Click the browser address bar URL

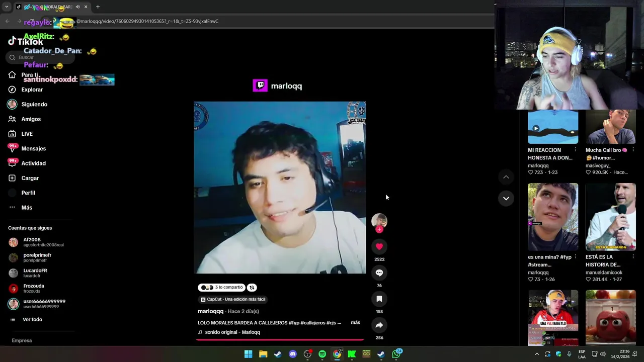(x=147, y=21)
